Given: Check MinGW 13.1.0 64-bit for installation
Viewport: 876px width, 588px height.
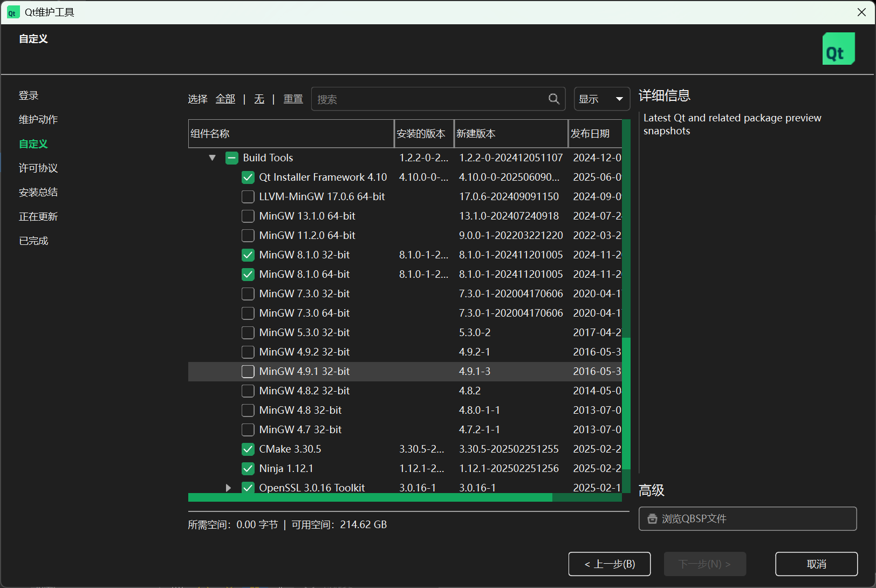Looking at the screenshot, I should pos(248,216).
